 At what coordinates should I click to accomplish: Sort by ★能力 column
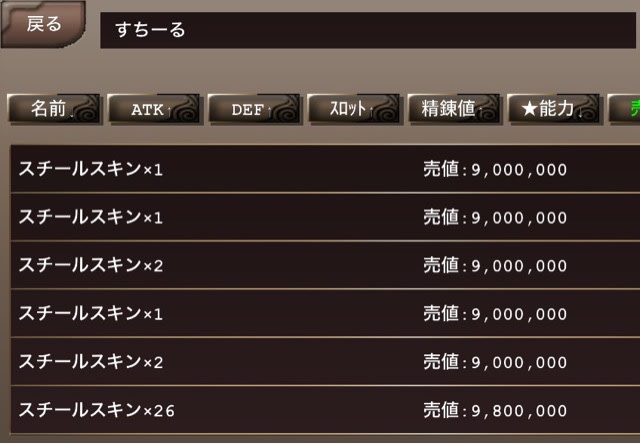point(553,109)
